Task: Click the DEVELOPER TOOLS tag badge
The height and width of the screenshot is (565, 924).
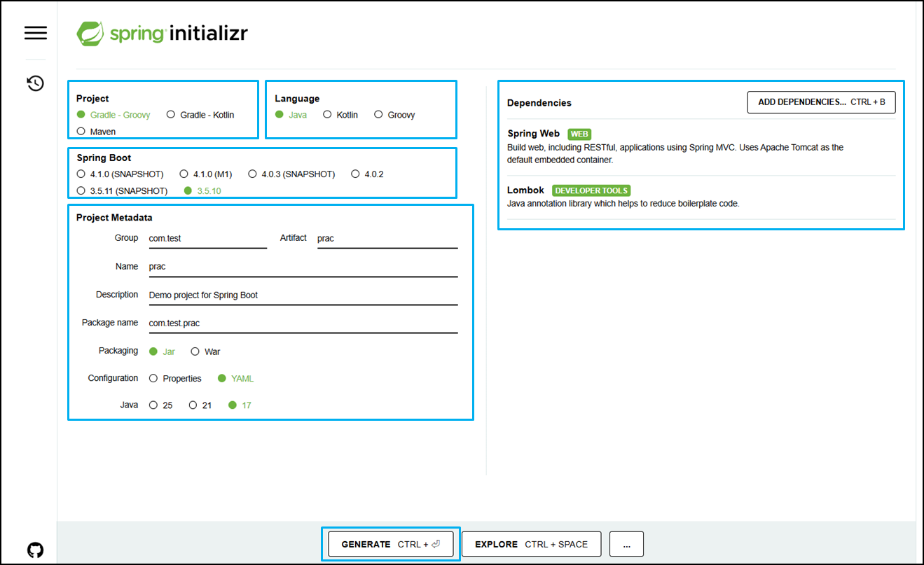Action: 591,190
